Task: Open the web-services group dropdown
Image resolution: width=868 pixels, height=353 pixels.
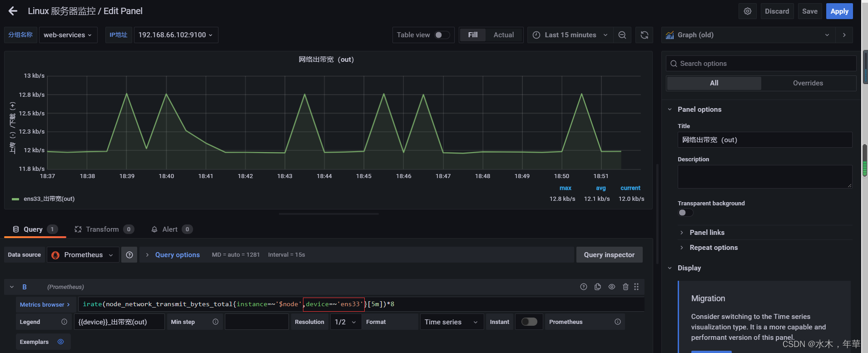Action: 68,35
